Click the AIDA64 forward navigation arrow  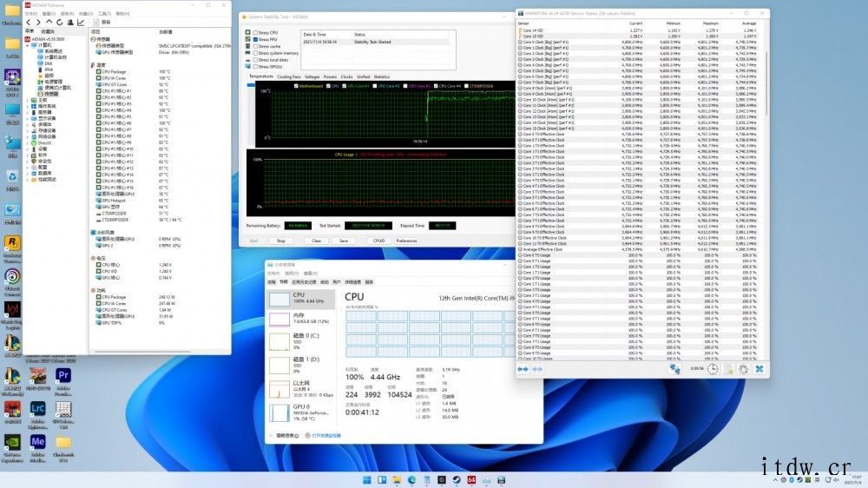click(39, 23)
